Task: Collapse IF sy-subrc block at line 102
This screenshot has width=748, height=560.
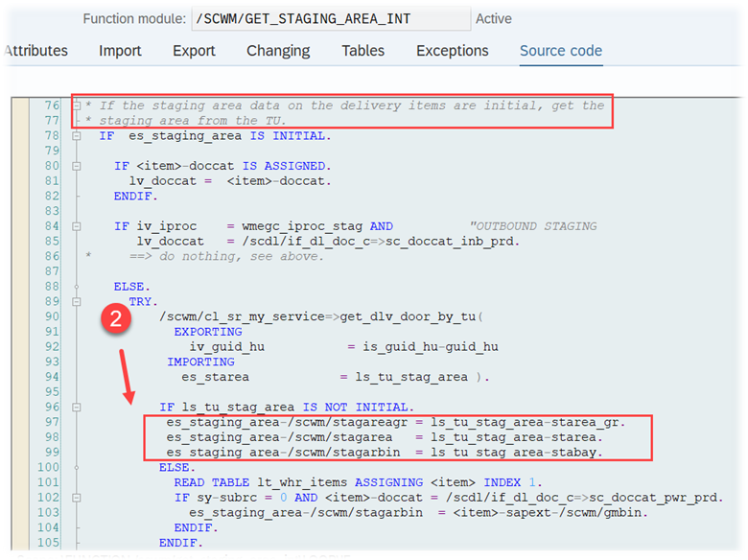Action: coord(77,498)
